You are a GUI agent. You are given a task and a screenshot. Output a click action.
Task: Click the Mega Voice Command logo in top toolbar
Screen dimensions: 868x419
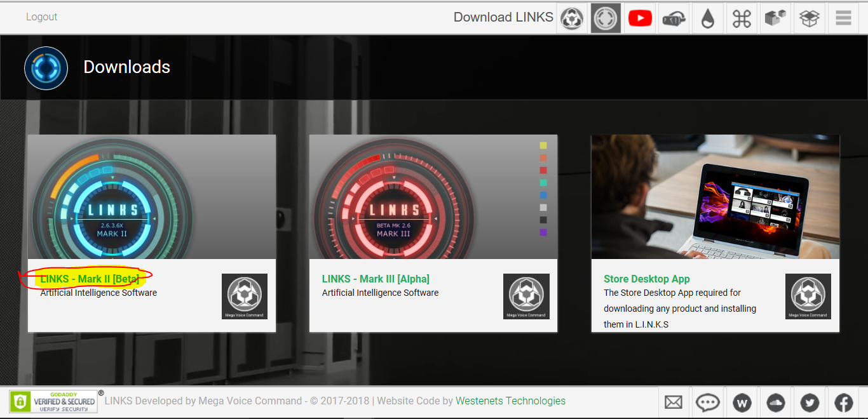572,18
